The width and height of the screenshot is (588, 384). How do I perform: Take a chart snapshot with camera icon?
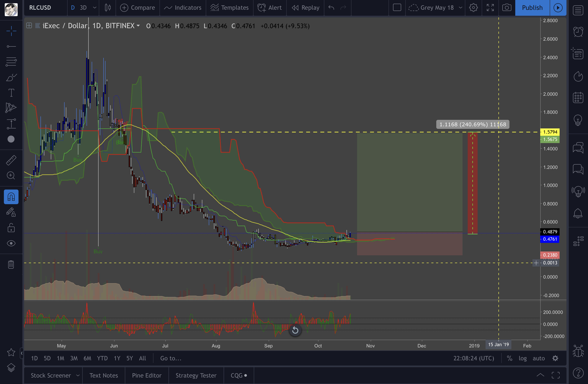(507, 8)
